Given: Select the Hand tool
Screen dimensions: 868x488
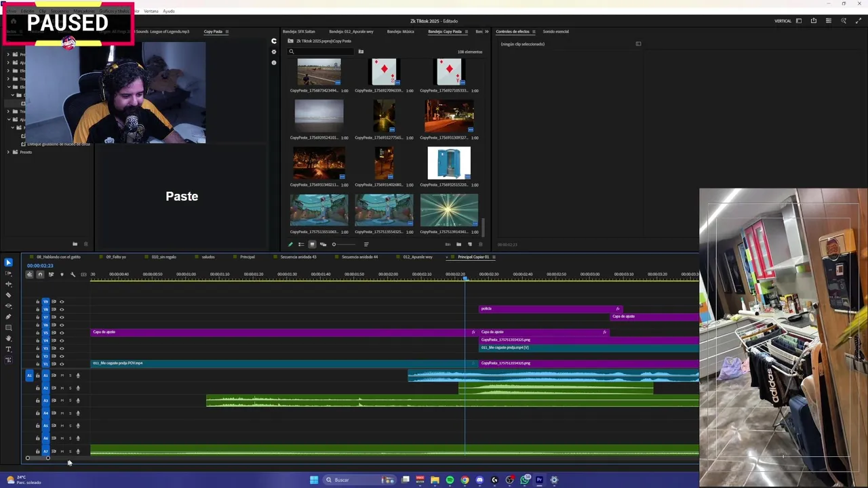Looking at the screenshot, I should [8, 338].
